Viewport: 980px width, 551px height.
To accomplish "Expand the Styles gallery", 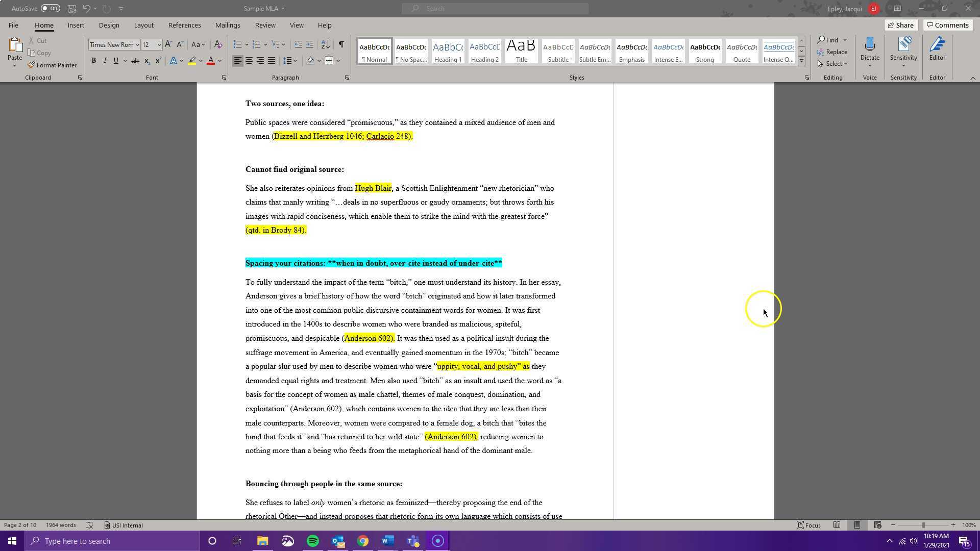I will tap(801, 61).
